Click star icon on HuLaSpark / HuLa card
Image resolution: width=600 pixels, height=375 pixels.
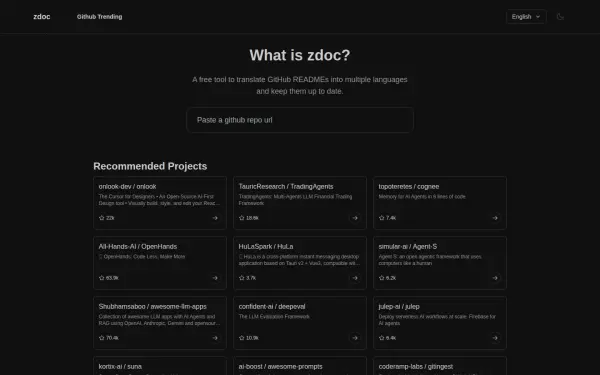click(x=241, y=278)
